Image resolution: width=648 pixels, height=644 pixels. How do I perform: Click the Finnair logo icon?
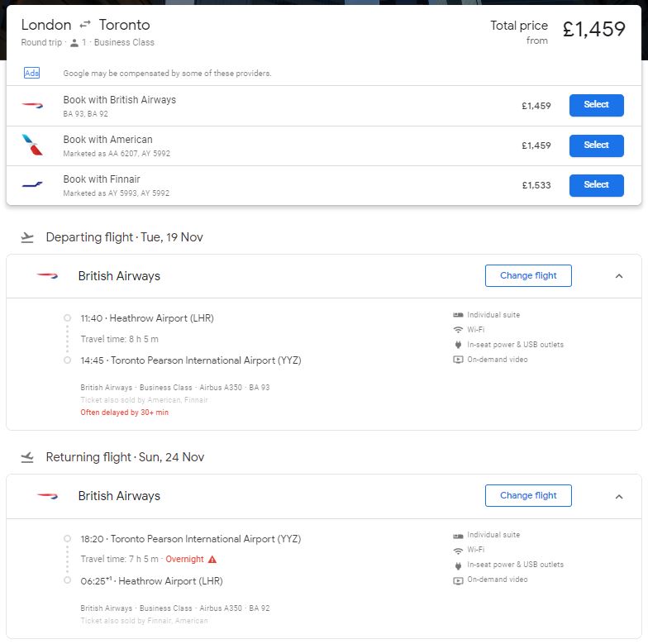click(32, 184)
